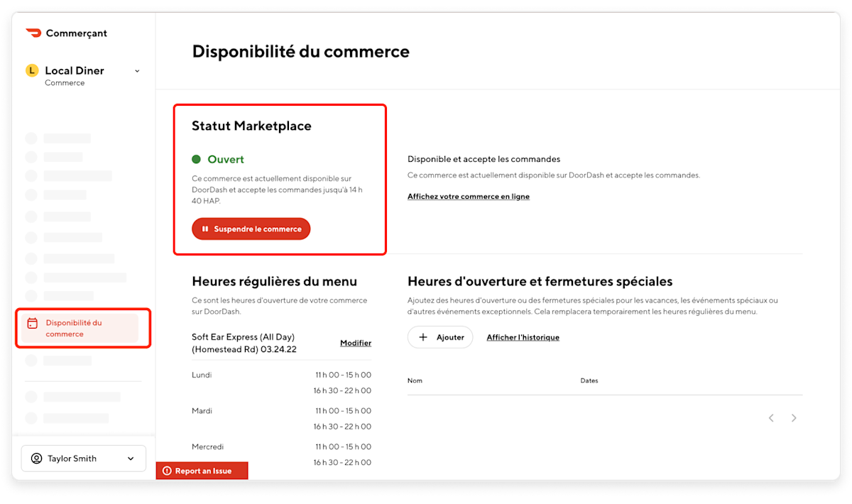This screenshot has width=852, height=504.
Task: Open Afficher l'historique for special hours
Action: [x=523, y=337]
